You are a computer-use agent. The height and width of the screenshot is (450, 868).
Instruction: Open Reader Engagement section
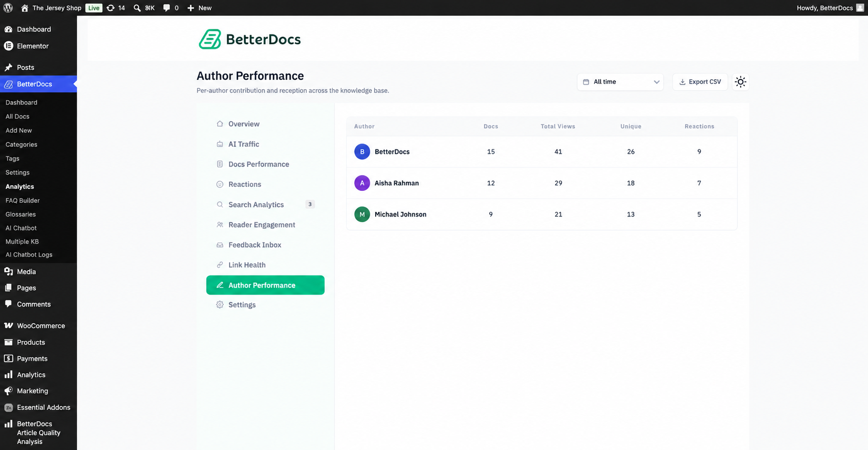265,225
